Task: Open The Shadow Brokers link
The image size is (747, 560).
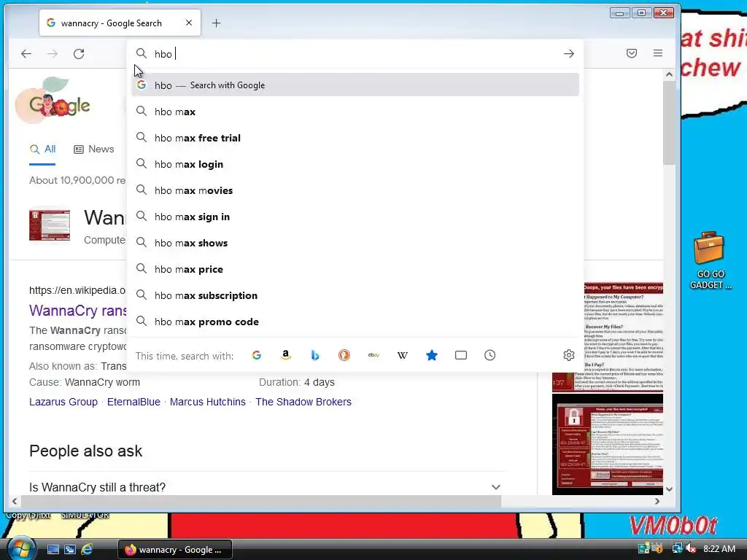Action: 303,402
